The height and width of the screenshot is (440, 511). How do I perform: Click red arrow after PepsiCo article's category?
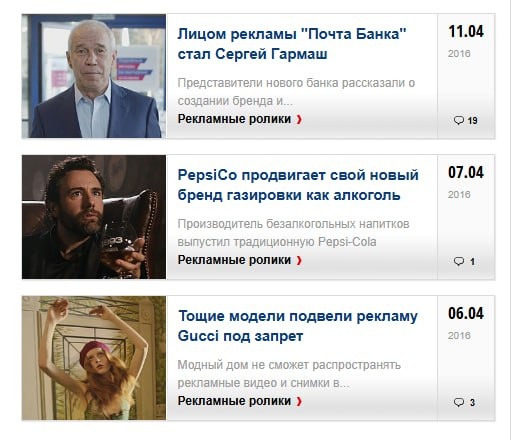(x=299, y=260)
